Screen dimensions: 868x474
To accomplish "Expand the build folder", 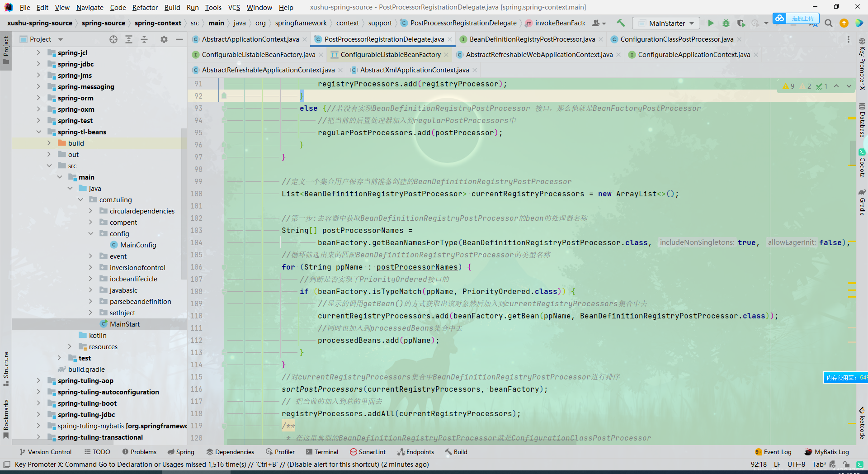I will pos(49,143).
